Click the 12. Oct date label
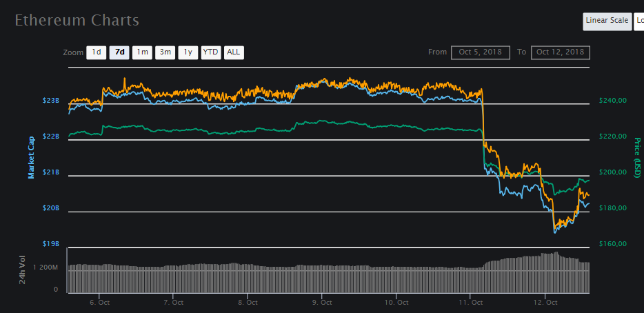This screenshot has width=644, height=313. [x=545, y=303]
